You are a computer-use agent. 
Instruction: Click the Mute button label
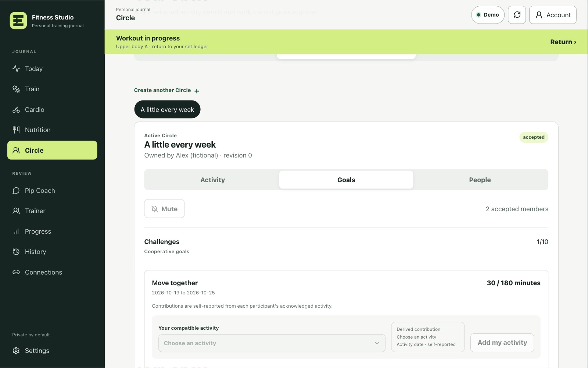point(169,209)
